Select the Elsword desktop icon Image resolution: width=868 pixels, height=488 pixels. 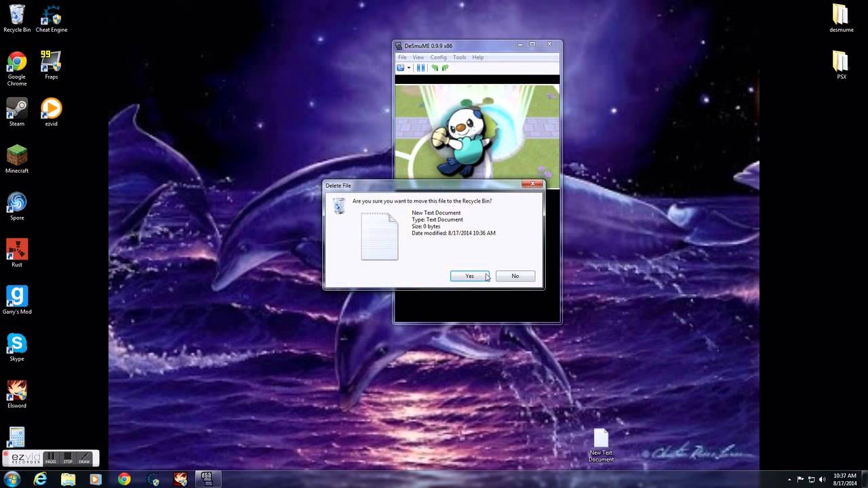[17, 394]
